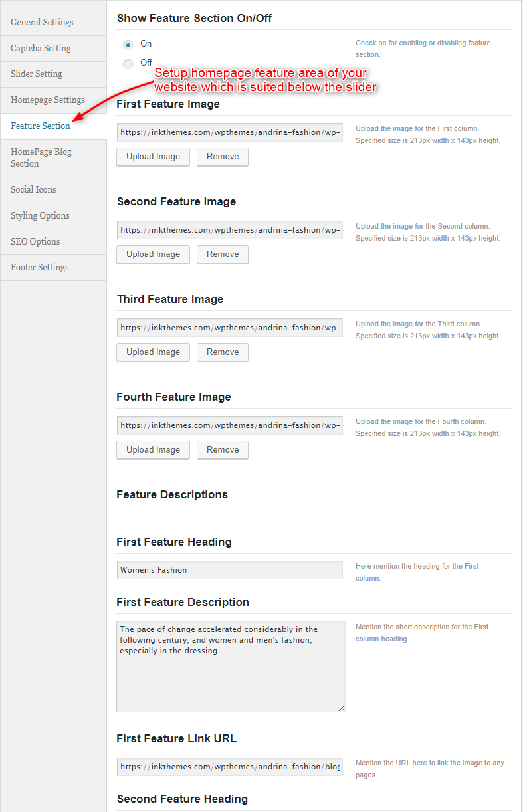Open General Settings tab
Screen dimensions: 523x812
click(x=53, y=23)
